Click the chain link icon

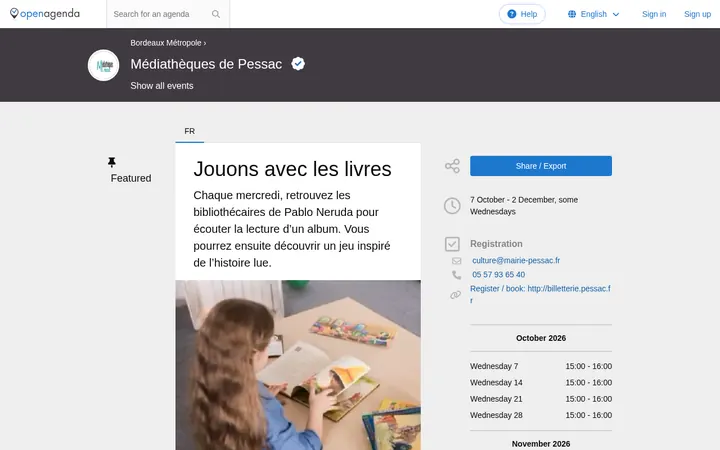pyautogui.click(x=456, y=295)
